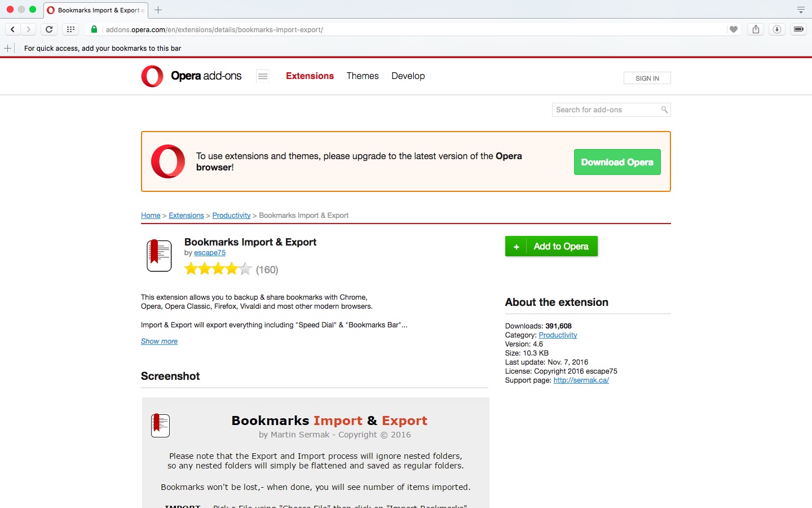812x508 pixels.
Task: Open the tab menu chevron at far right
Action: coord(800,10)
